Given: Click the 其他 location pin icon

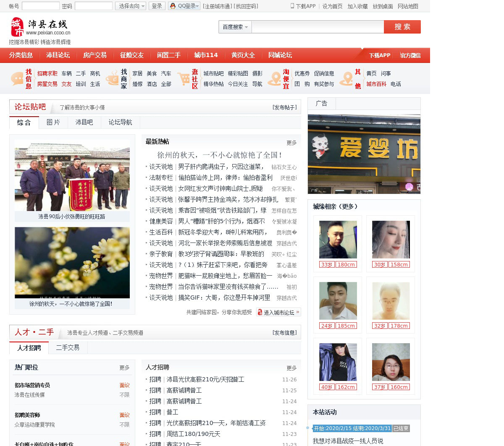Looking at the screenshot, I should (x=346, y=78).
